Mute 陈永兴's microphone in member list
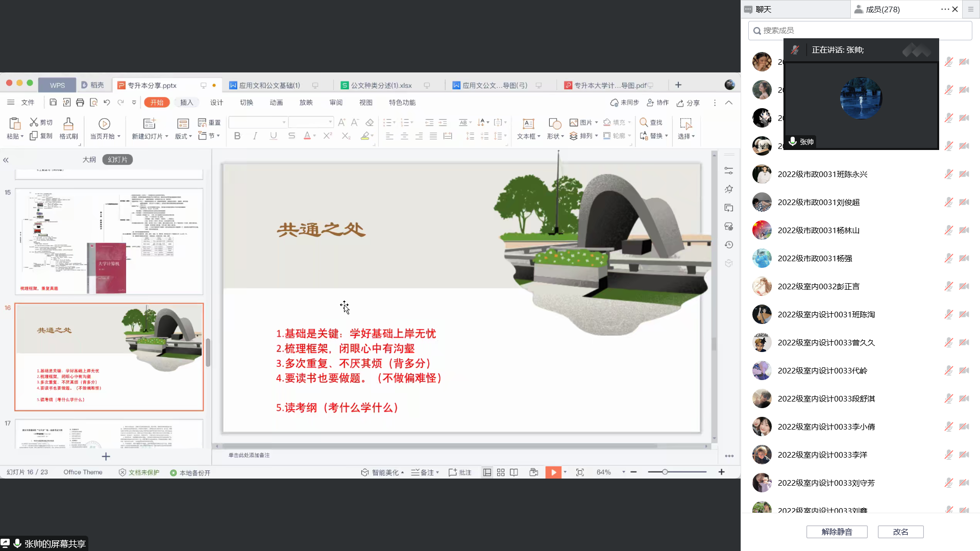 pyautogui.click(x=949, y=174)
